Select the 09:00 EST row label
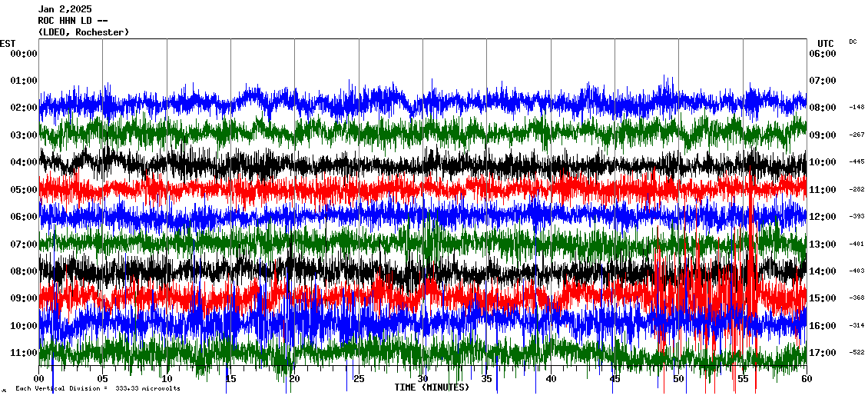The image size is (868, 399). (x=24, y=298)
